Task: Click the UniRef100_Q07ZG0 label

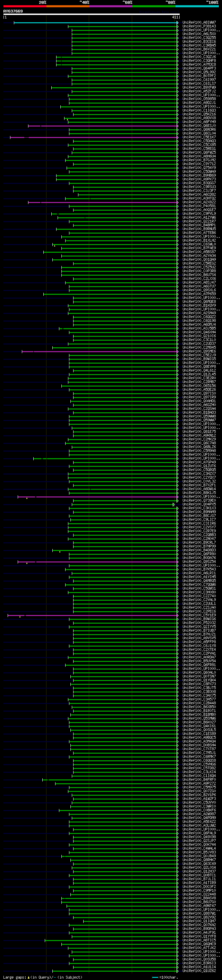Action: tap(199, 791)
